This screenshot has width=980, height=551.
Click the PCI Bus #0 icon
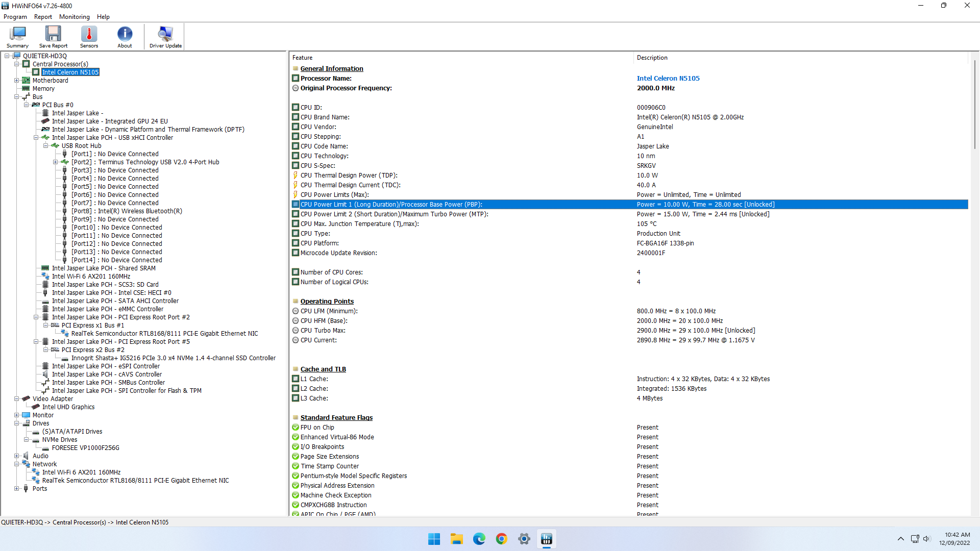click(x=36, y=105)
